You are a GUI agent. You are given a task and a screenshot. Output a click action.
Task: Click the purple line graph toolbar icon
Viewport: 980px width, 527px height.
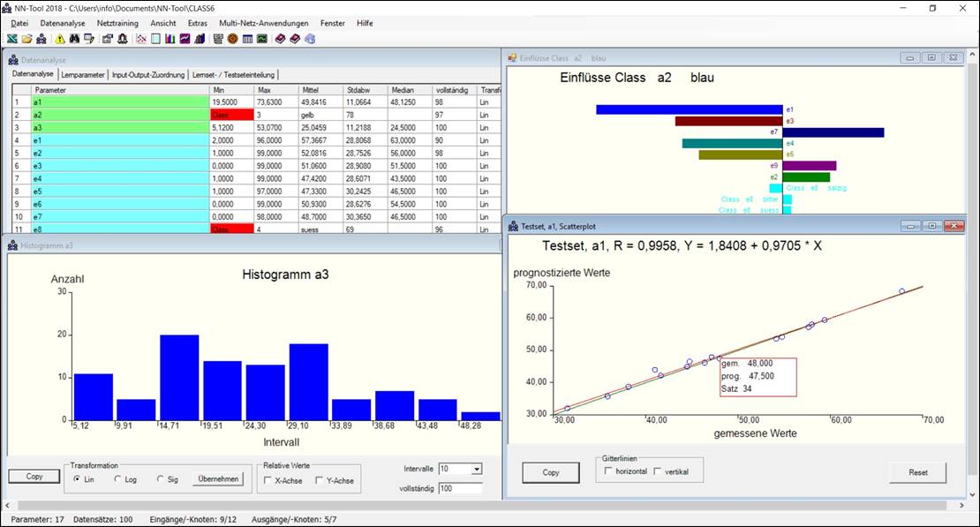coord(185,39)
